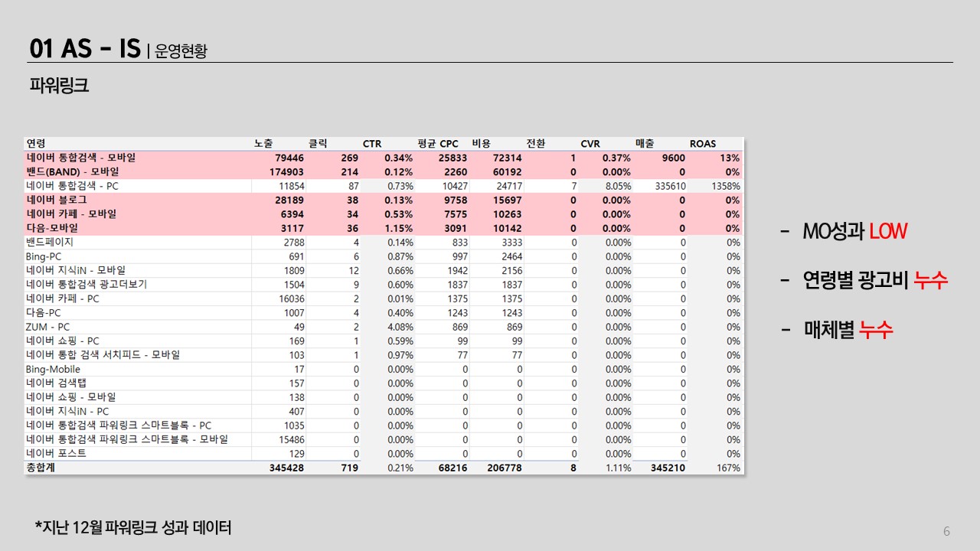Select the '총합계' total row label
The width and height of the screenshot is (980, 551).
pos(41,468)
